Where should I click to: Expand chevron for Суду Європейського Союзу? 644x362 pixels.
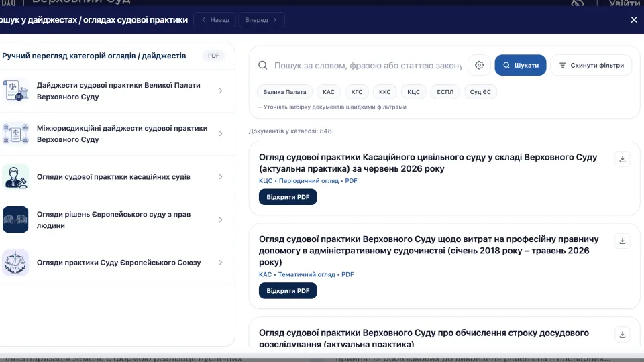221,263
